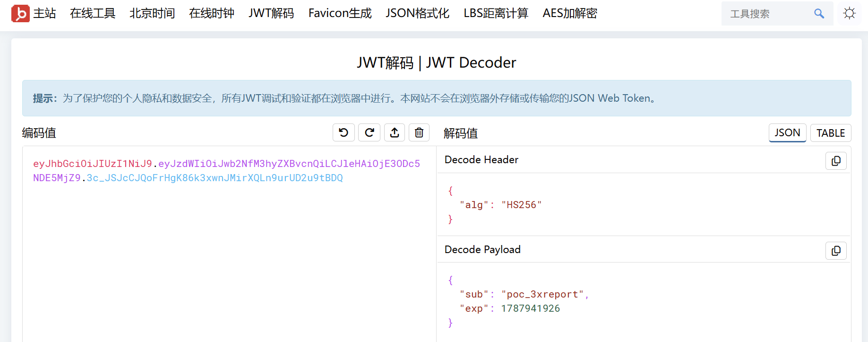Screen dimensions: 868x342
Task: Click inside the encoded JWT text area
Action: (229, 244)
